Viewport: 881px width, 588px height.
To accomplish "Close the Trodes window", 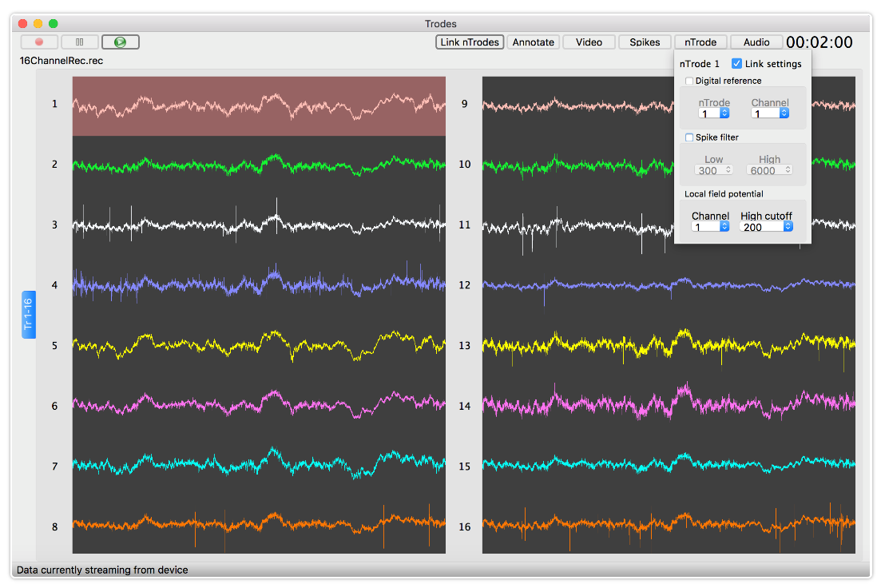I will pos(22,24).
